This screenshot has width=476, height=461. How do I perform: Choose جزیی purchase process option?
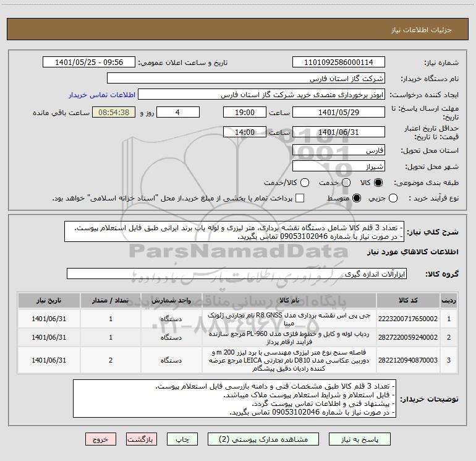tap(393, 198)
